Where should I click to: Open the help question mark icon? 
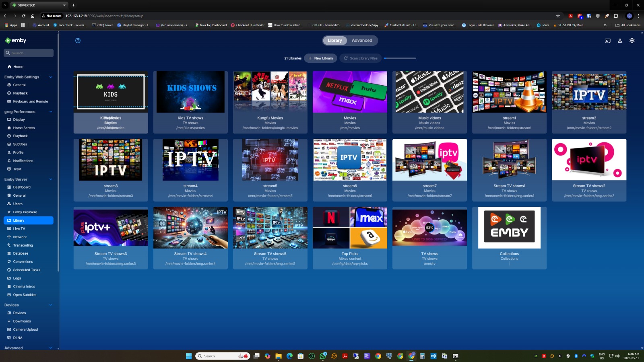pyautogui.click(x=78, y=41)
